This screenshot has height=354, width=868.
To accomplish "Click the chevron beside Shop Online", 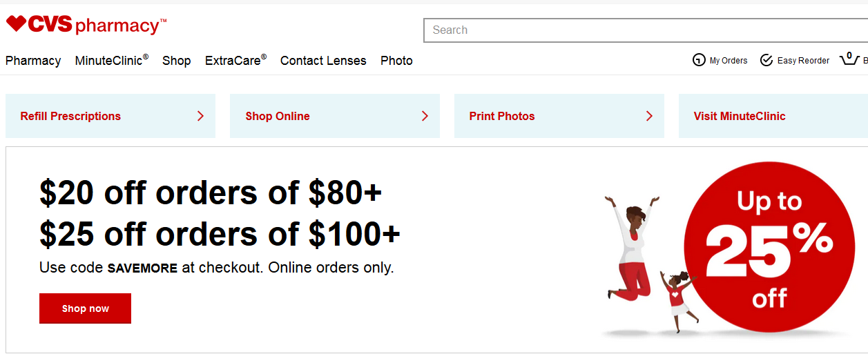I will (x=425, y=116).
